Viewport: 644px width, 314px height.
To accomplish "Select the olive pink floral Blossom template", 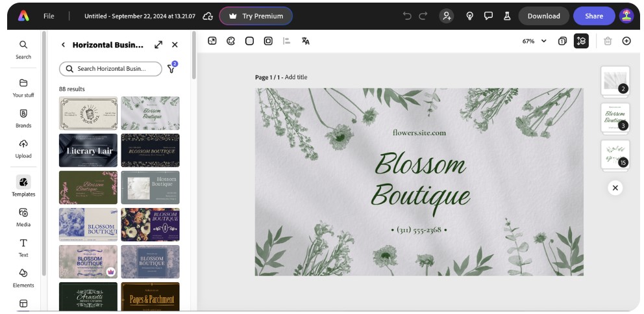I will (x=88, y=188).
